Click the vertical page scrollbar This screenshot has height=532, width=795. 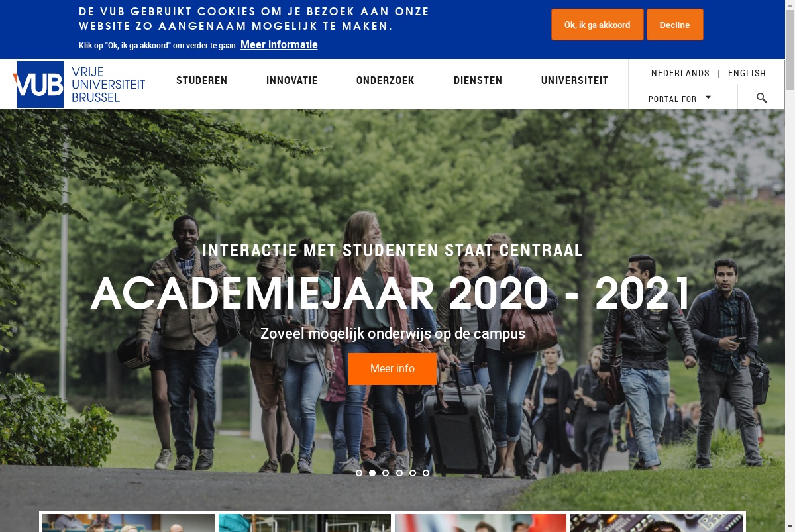point(790,265)
